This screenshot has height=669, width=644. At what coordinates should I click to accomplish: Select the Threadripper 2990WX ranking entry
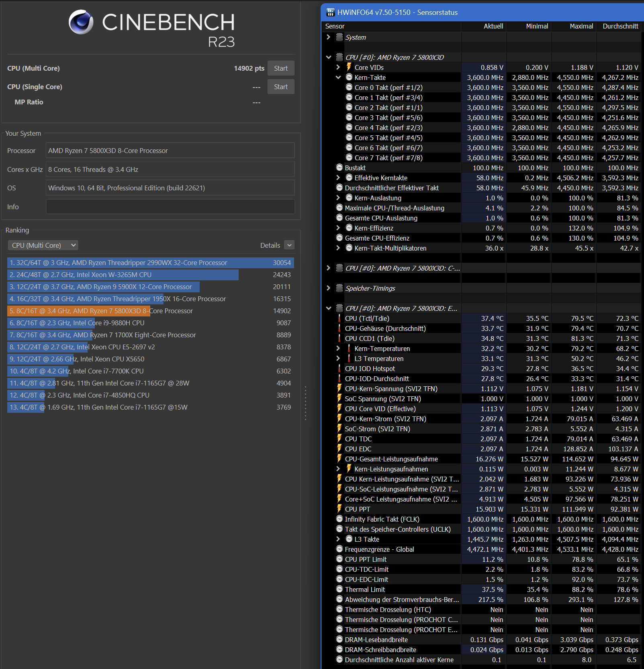(151, 263)
